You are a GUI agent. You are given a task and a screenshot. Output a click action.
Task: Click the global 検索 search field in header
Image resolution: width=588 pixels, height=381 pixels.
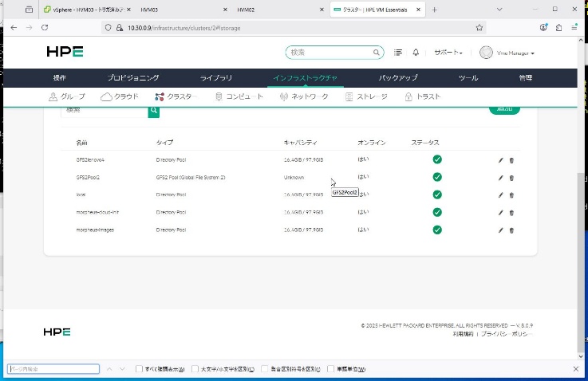coord(330,53)
